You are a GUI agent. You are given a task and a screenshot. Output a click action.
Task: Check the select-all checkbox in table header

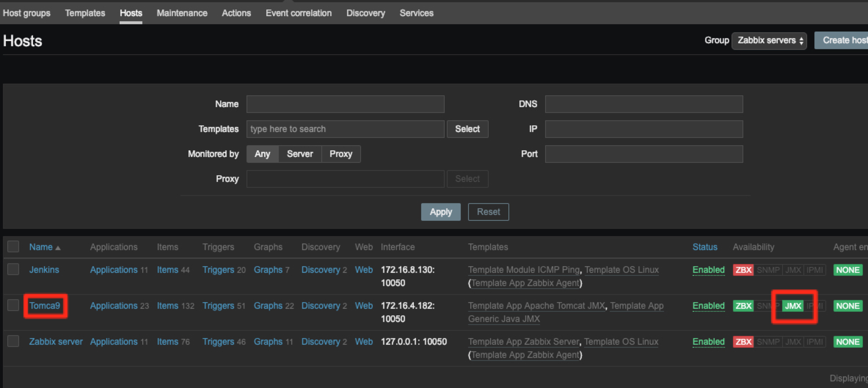pos(13,246)
